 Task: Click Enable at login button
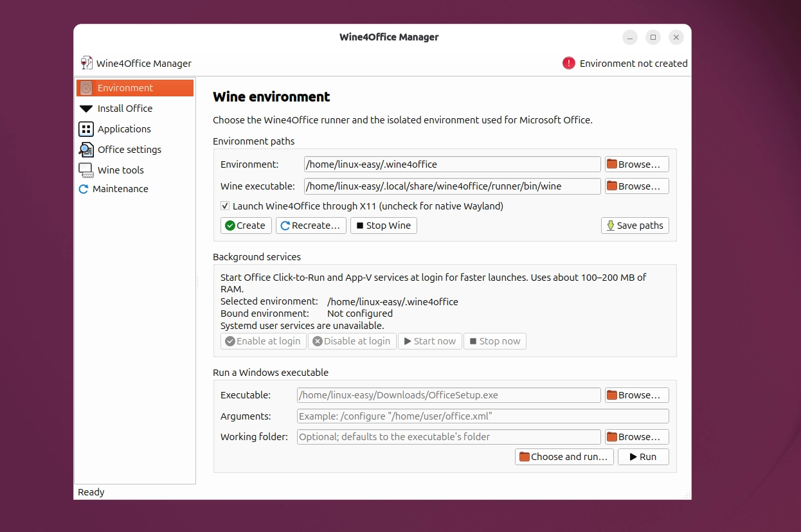click(263, 341)
